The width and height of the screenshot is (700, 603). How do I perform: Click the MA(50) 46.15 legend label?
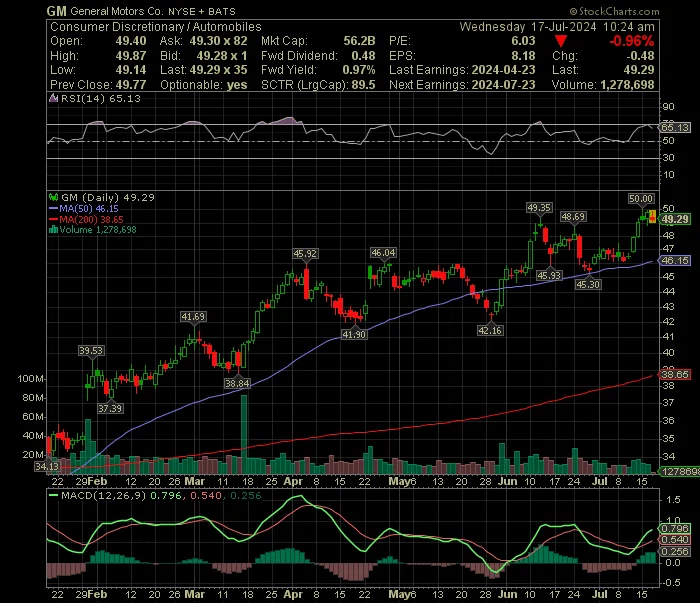(89, 208)
